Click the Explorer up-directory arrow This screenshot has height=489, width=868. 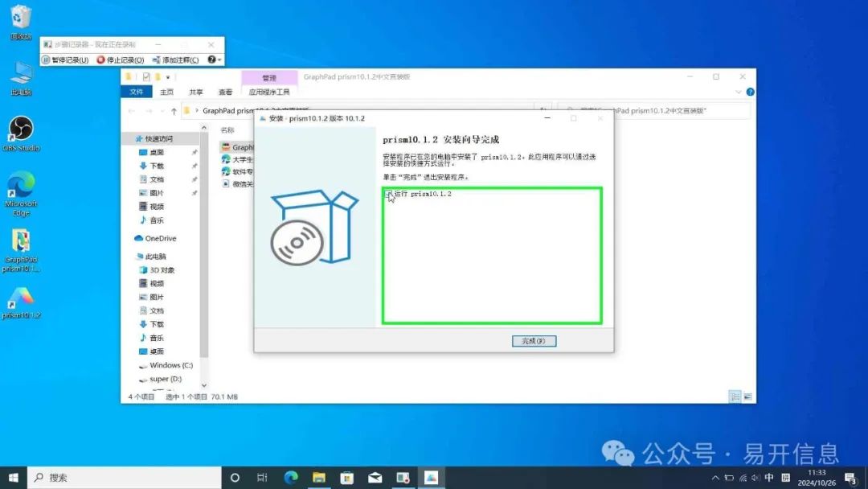(174, 111)
